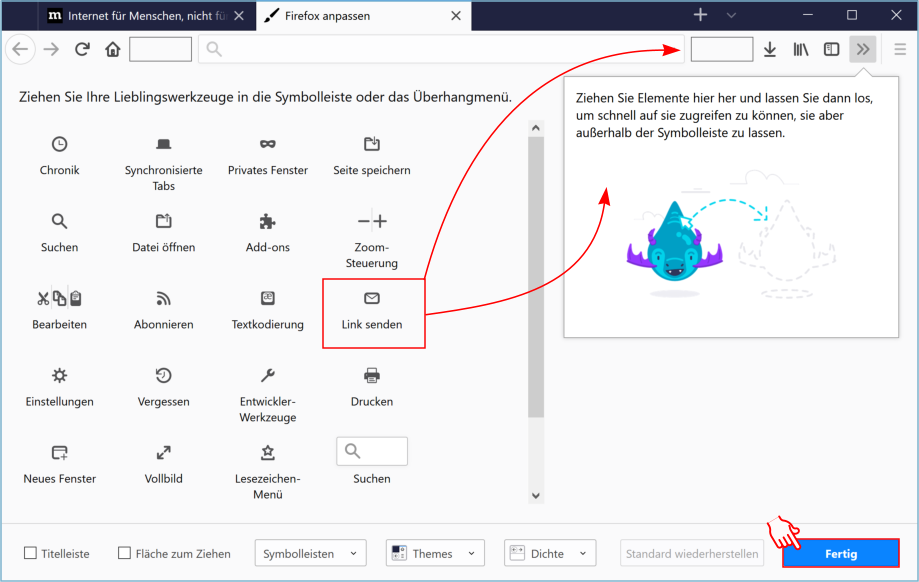Click the Link senden envelope icon
The height and width of the screenshot is (582, 919).
(x=371, y=297)
